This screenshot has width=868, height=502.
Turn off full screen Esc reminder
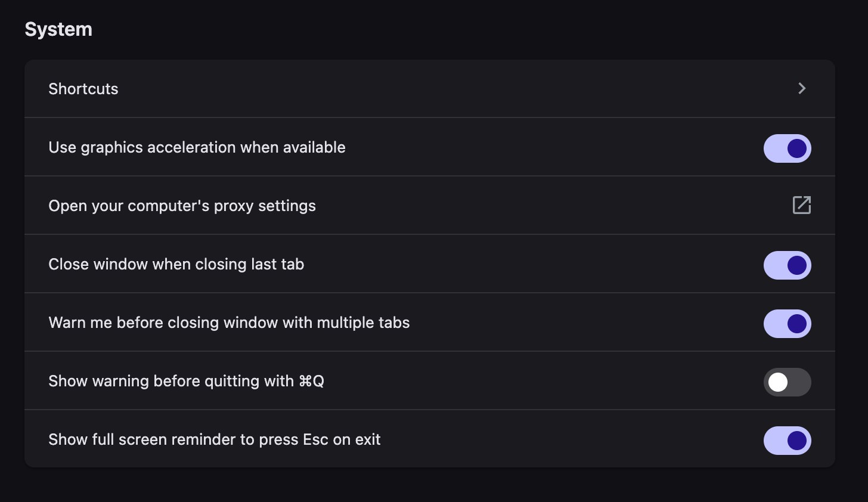coord(787,441)
